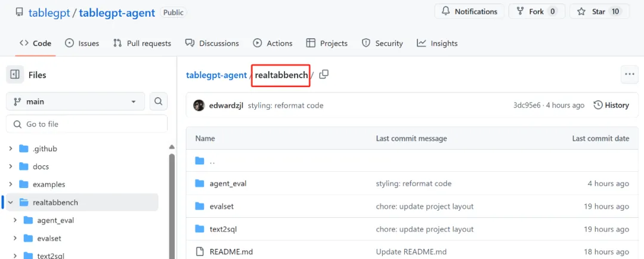Open the Pull requests tab
The image size is (644, 259).
click(x=142, y=43)
